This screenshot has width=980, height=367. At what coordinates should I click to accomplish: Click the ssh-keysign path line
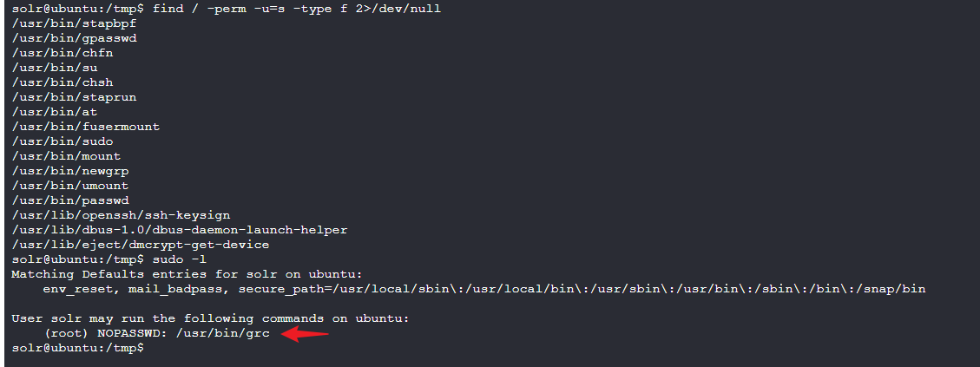point(121,215)
